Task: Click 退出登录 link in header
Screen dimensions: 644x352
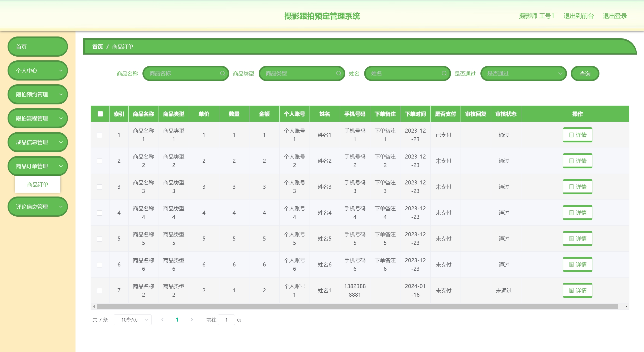Action: point(615,16)
